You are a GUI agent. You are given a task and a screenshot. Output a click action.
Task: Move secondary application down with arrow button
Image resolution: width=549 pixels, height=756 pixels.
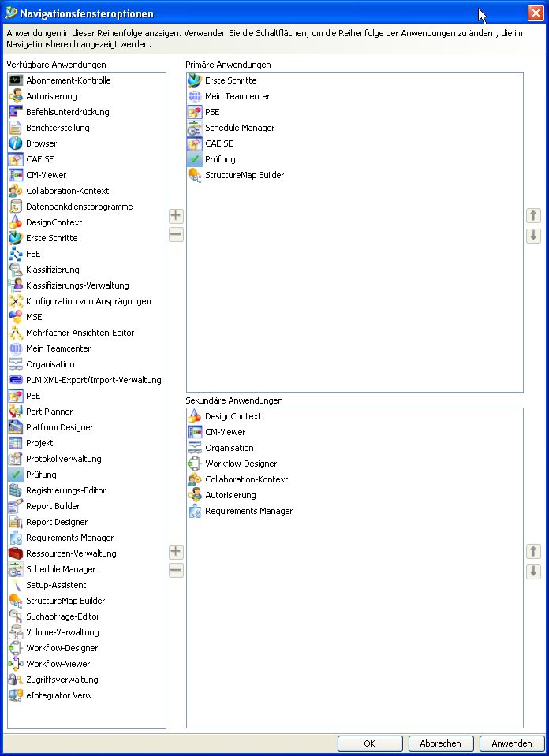(533, 572)
